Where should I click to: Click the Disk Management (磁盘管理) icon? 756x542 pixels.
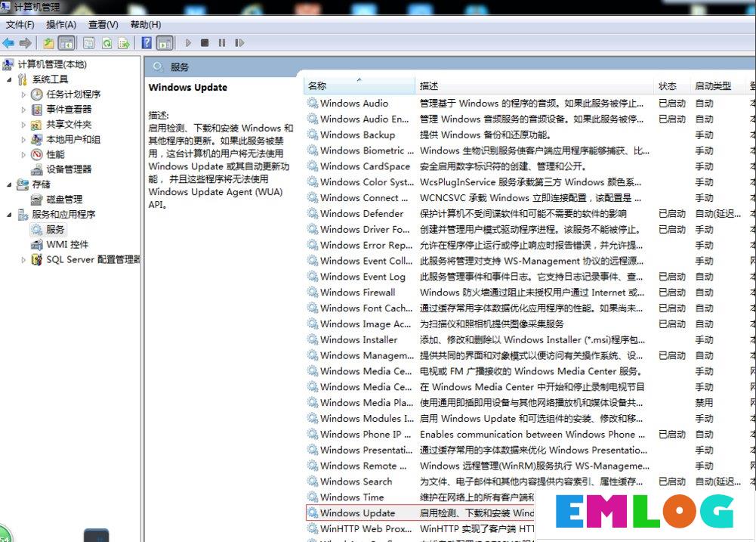(37, 200)
